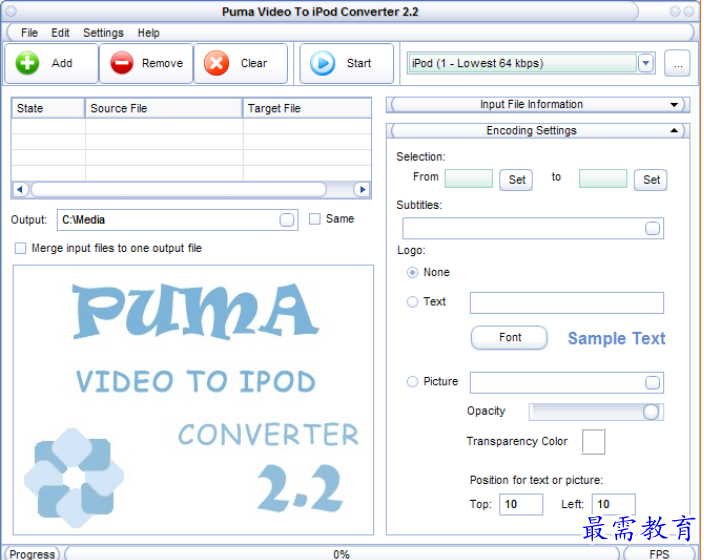Browse for the Output folder
Screen dimensions: 704x560
[286, 220]
